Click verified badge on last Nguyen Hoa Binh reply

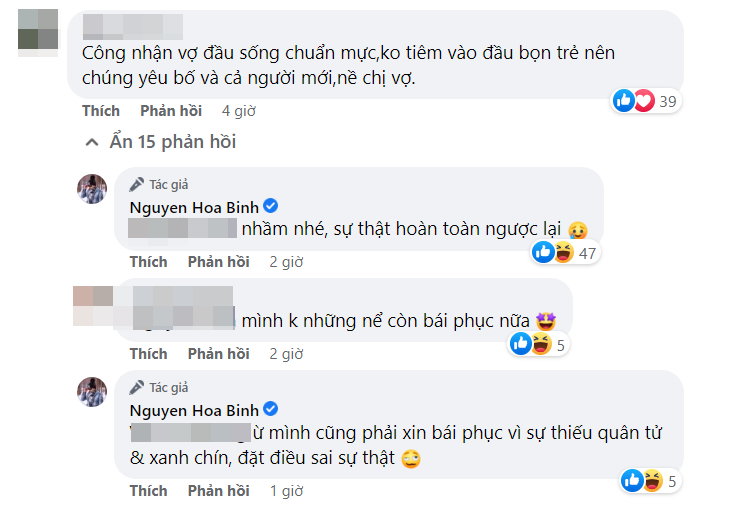[270, 409]
